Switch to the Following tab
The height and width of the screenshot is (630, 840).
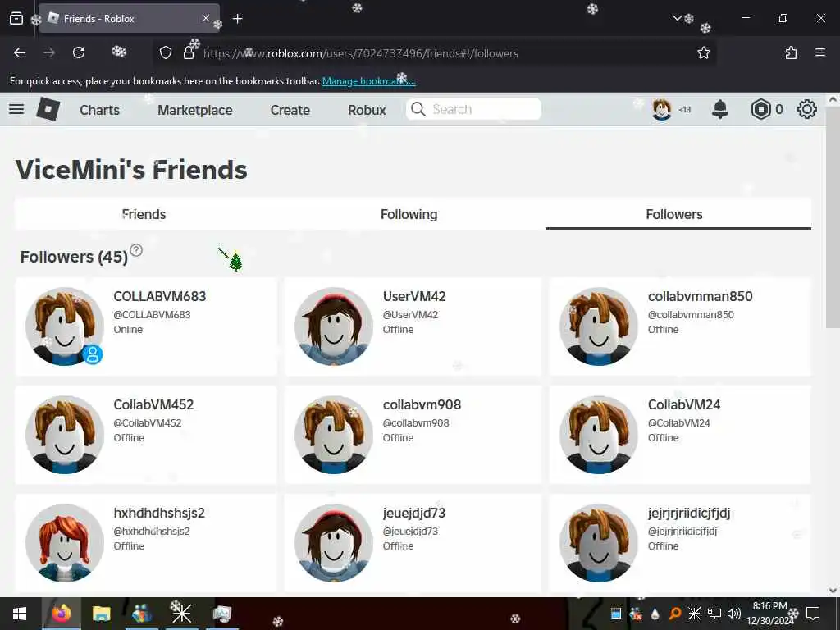409,214
